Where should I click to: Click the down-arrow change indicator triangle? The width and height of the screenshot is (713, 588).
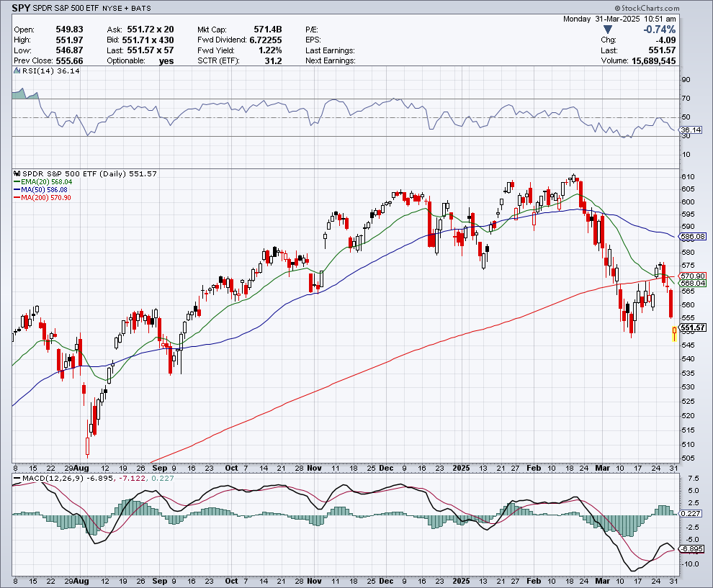pos(609,30)
